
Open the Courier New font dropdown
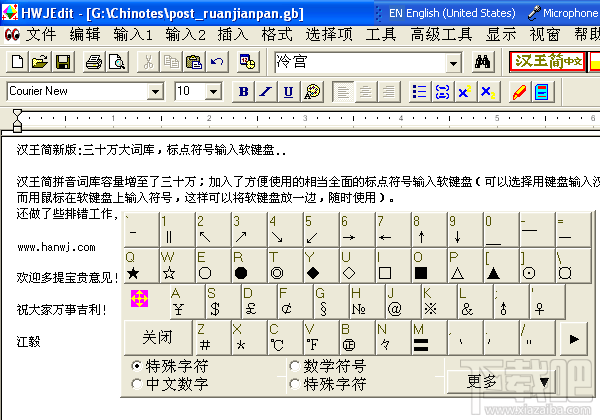pos(155,91)
